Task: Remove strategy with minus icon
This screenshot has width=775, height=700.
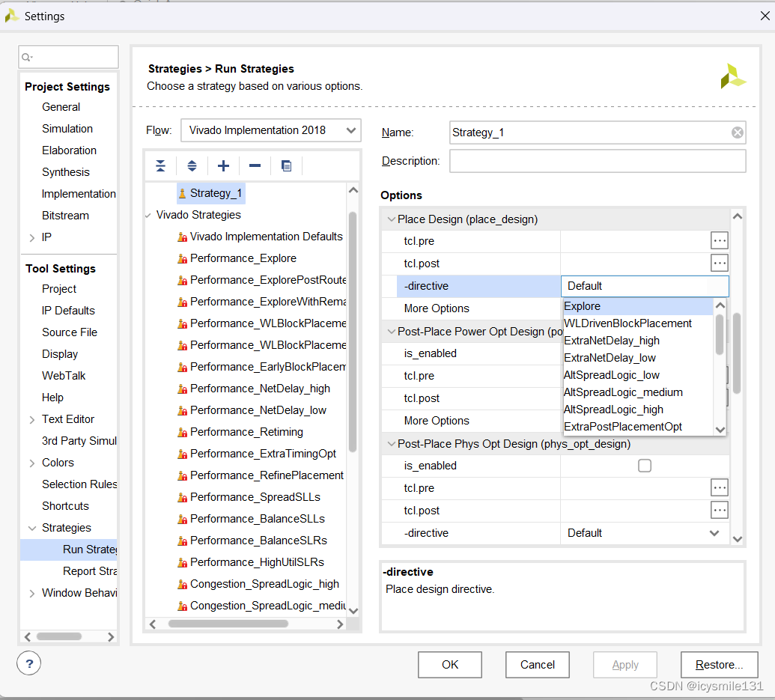Action: [x=255, y=166]
